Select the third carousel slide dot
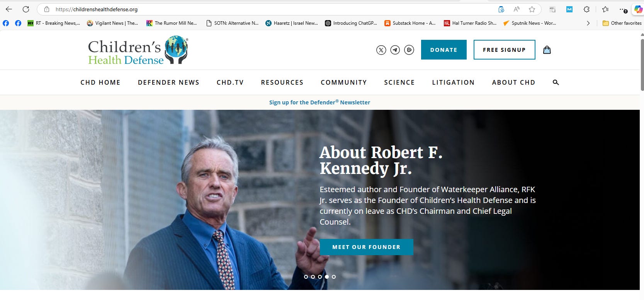The width and height of the screenshot is (644, 300). (320, 277)
